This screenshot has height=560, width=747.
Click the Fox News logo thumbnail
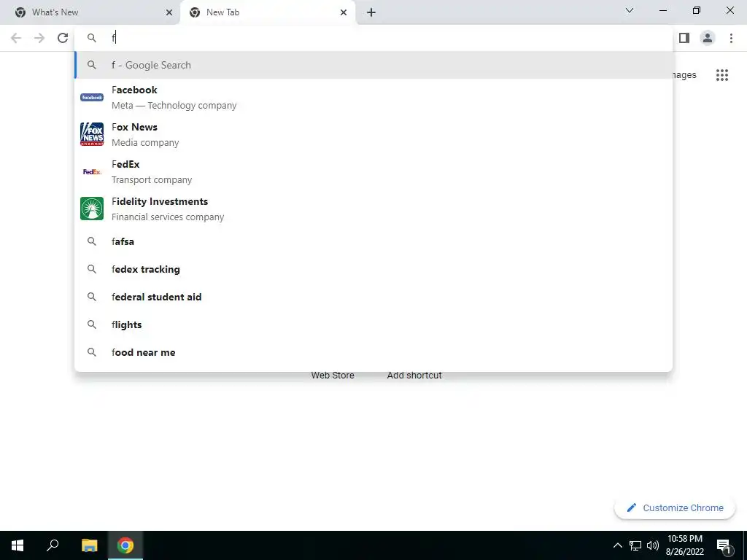point(92,134)
